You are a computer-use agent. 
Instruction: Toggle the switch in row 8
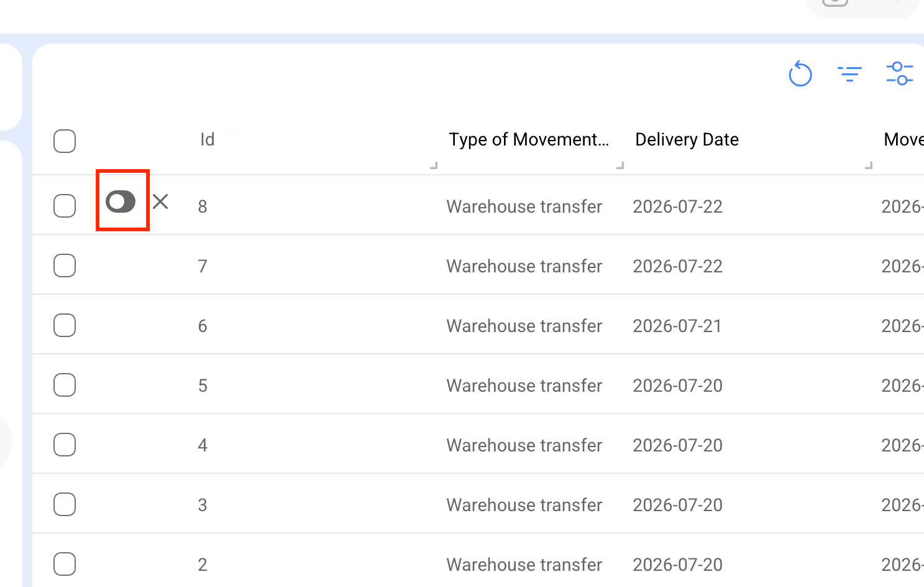tap(121, 201)
